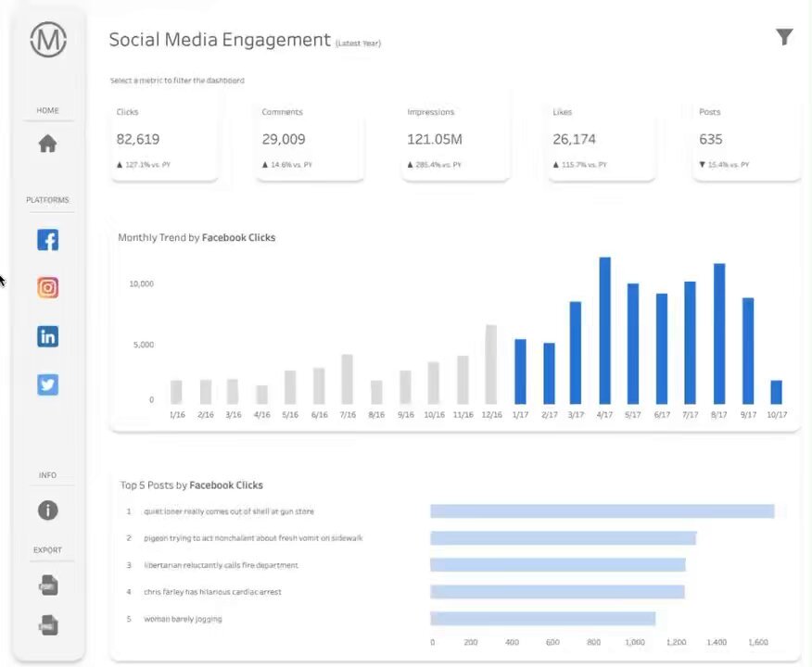
Task: Click bar for quiet loner top post
Action: 603,511
